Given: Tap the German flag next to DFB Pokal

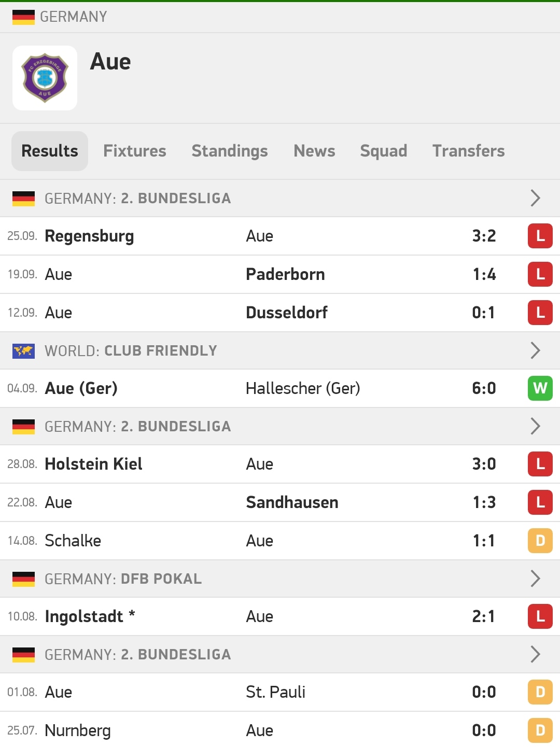Looking at the screenshot, I should (23, 579).
